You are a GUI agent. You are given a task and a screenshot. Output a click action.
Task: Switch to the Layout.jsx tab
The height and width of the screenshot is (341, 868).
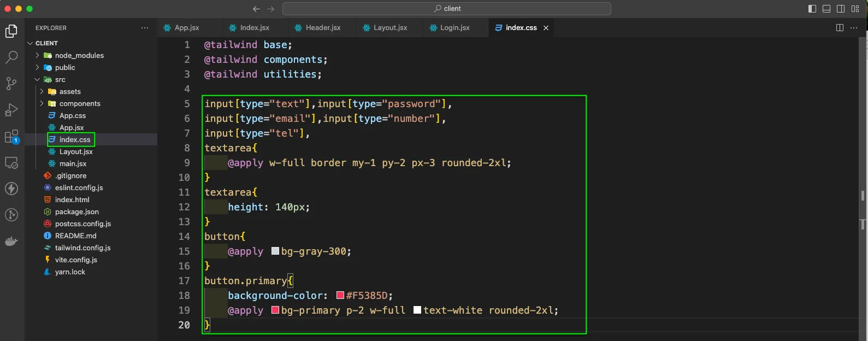tap(390, 28)
